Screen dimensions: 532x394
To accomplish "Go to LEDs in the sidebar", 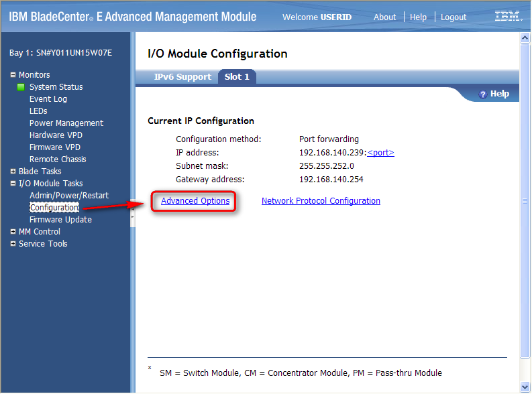I will coord(38,111).
